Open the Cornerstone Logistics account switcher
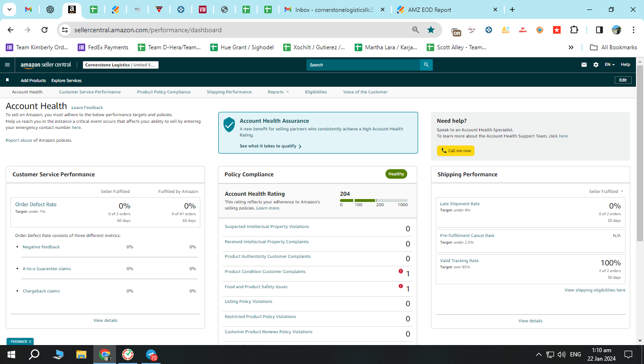This screenshot has width=644, height=364. (x=121, y=65)
